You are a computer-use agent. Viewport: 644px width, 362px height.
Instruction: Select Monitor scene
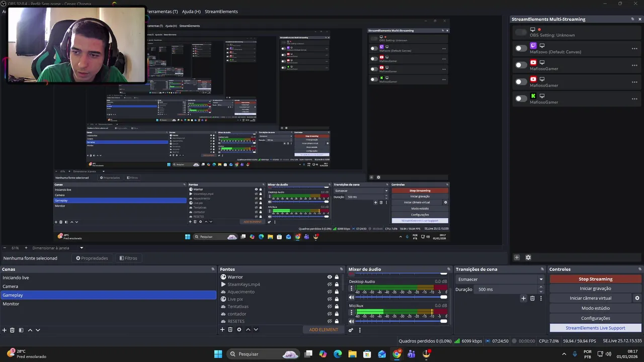click(x=108, y=304)
